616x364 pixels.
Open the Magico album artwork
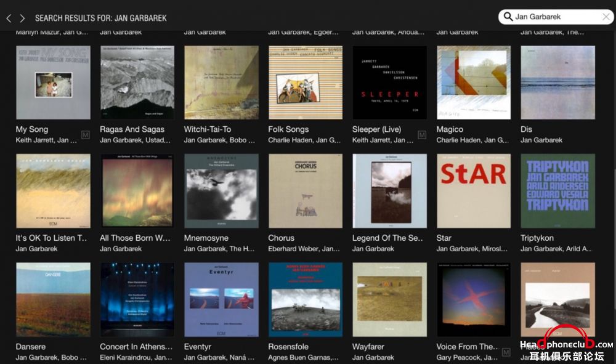click(x=474, y=83)
